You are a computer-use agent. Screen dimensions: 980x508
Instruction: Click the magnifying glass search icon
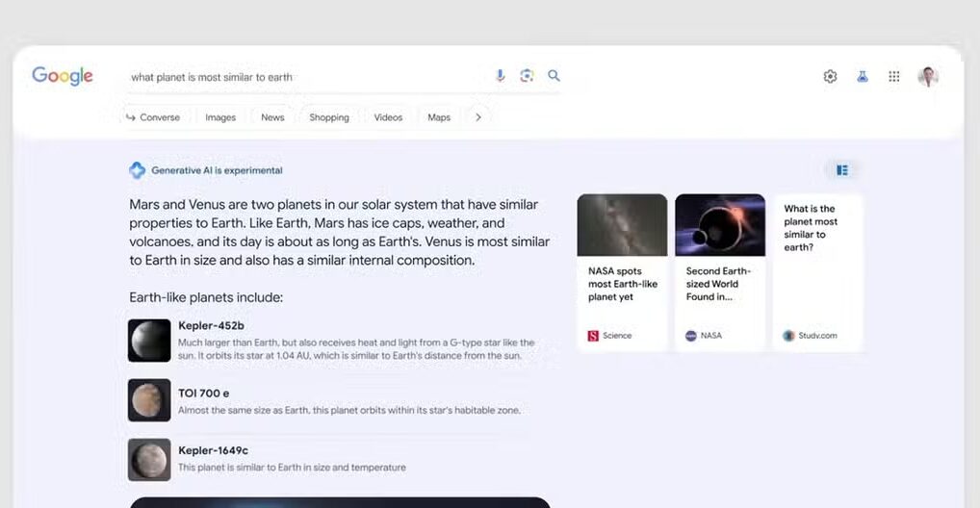pyautogui.click(x=554, y=76)
